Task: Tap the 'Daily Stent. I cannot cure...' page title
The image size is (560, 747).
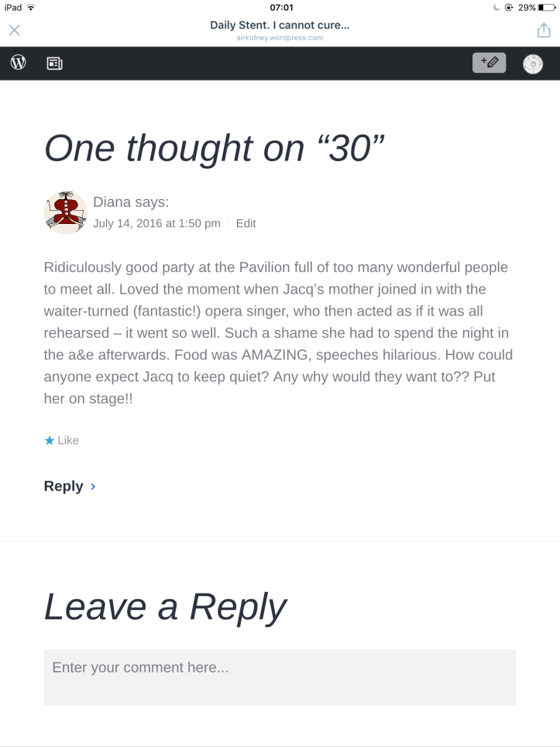Action: pyautogui.click(x=280, y=26)
